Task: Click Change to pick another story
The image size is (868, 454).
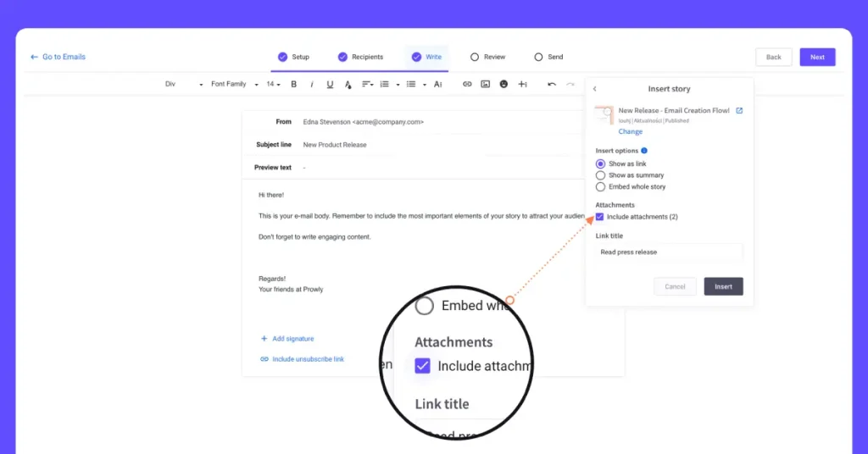Action: tap(631, 131)
